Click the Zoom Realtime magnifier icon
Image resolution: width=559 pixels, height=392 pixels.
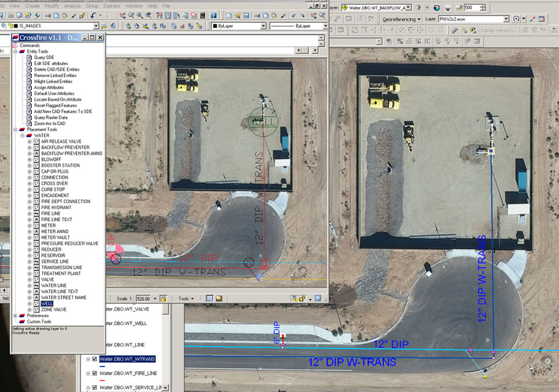click(x=131, y=16)
